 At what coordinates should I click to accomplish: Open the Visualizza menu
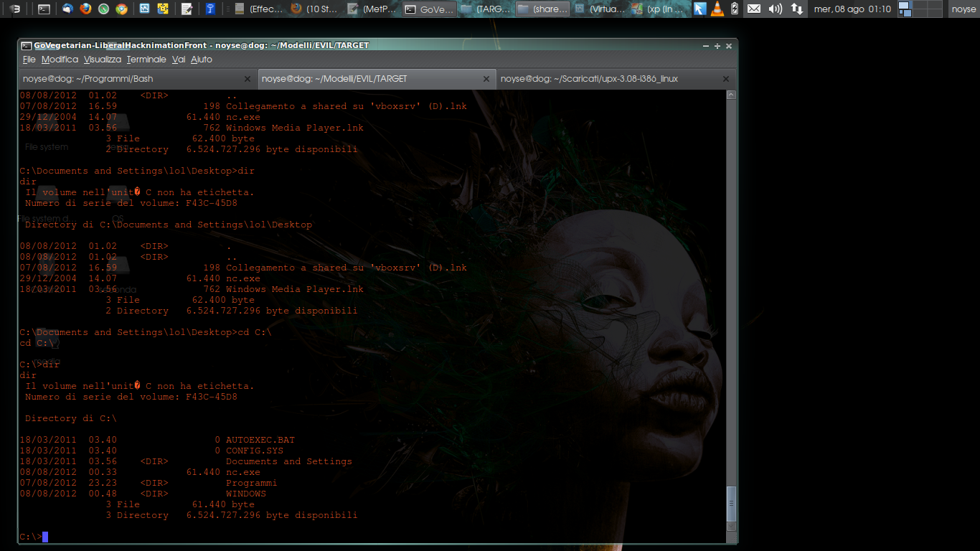(103, 60)
